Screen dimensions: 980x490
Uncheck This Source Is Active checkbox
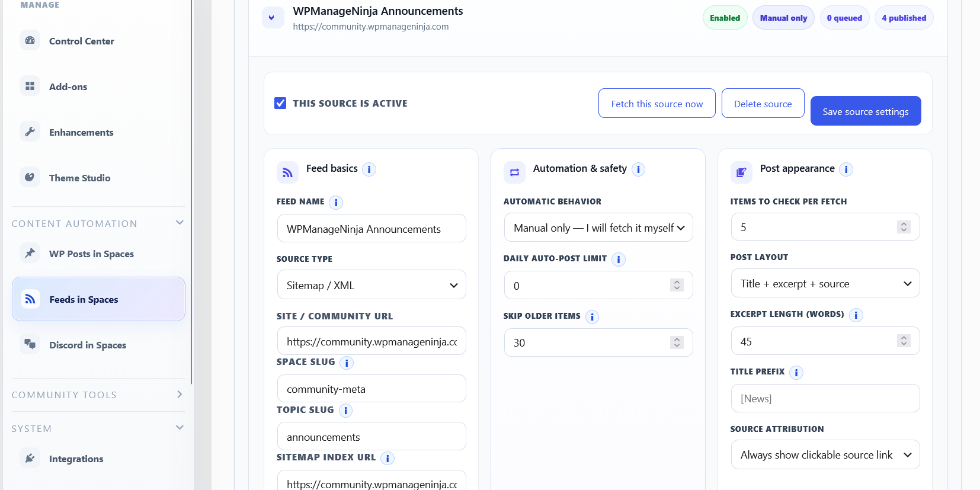click(x=280, y=103)
